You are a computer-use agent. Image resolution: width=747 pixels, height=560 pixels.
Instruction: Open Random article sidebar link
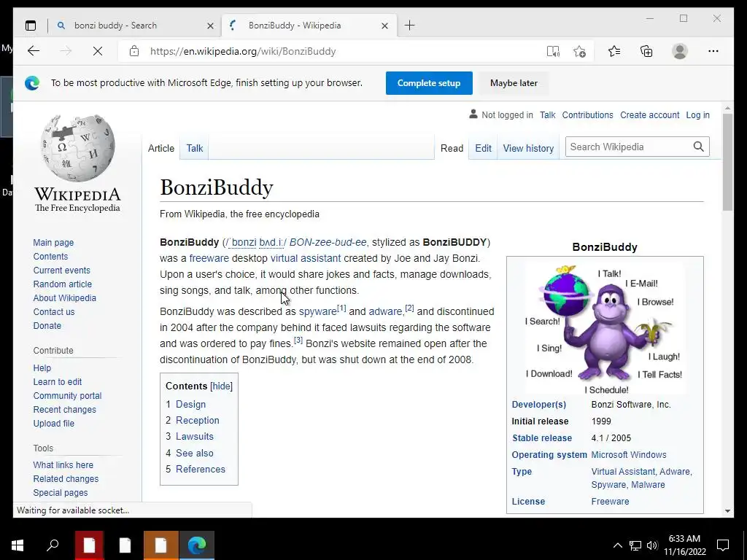(63, 284)
